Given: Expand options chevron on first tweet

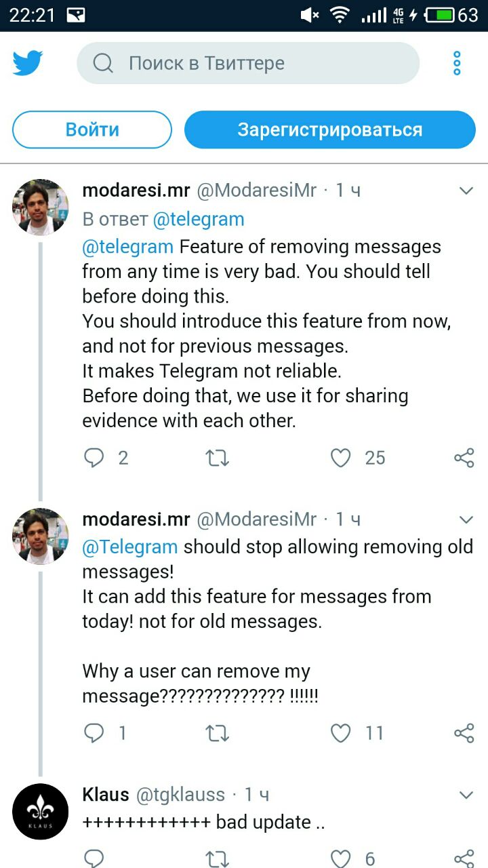Looking at the screenshot, I should click(x=466, y=191).
